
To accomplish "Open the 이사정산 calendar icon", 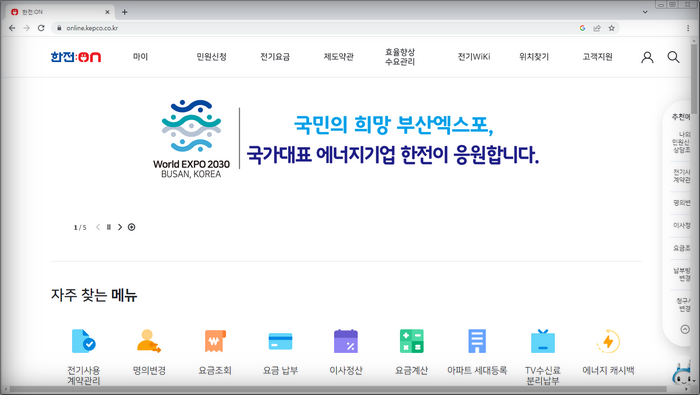I will pyautogui.click(x=346, y=341).
